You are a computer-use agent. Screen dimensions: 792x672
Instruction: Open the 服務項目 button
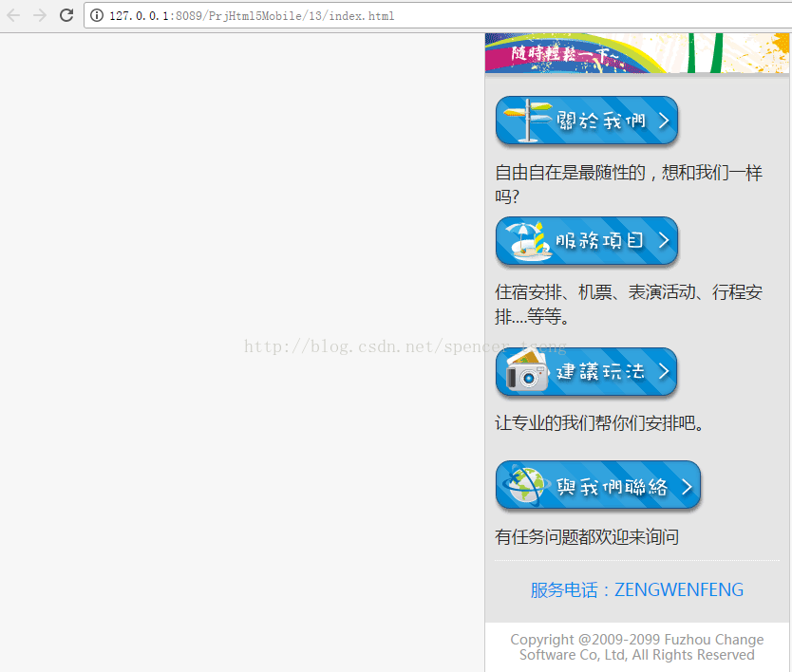[x=587, y=241]
